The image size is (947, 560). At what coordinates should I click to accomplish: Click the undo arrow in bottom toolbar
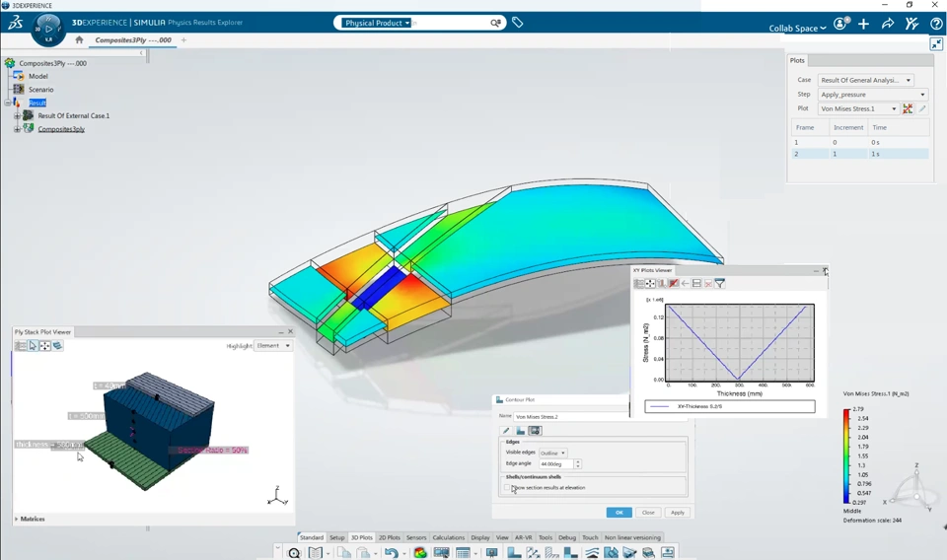point(391,552)
